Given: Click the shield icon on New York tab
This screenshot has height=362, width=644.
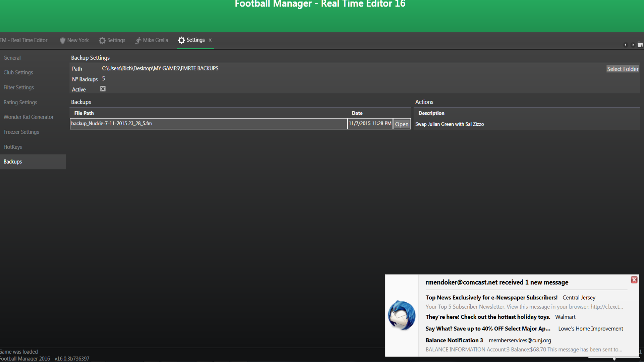Looking at the screenshot, I should (x=62, y=41).
